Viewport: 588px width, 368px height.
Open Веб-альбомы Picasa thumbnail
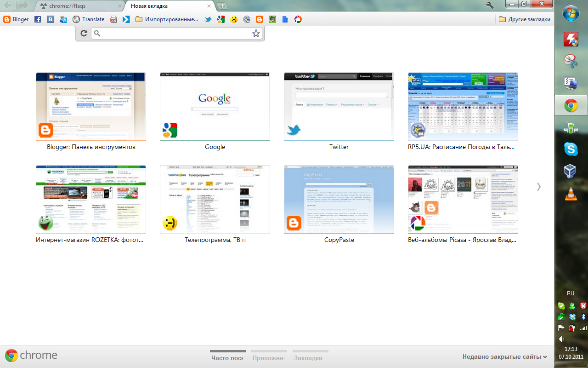(463, 200)
